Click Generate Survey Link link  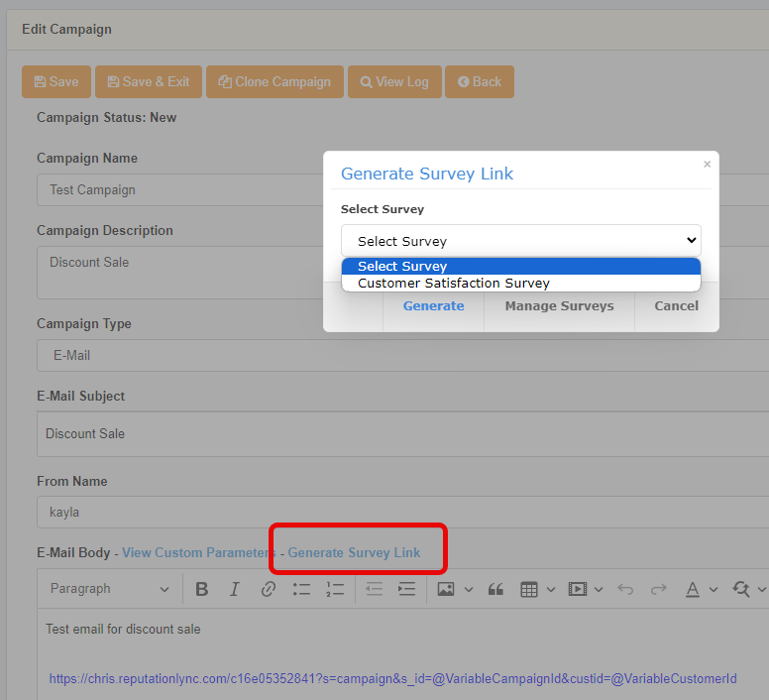point(354,553)
